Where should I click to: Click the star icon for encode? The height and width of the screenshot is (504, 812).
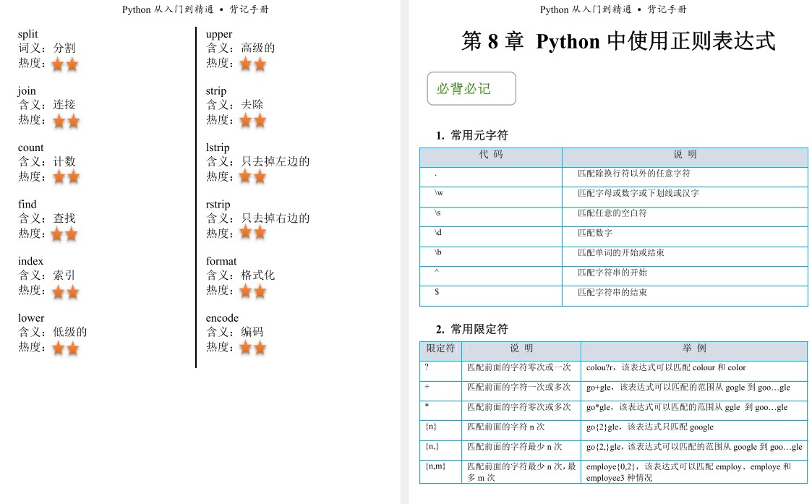[252, 348]
